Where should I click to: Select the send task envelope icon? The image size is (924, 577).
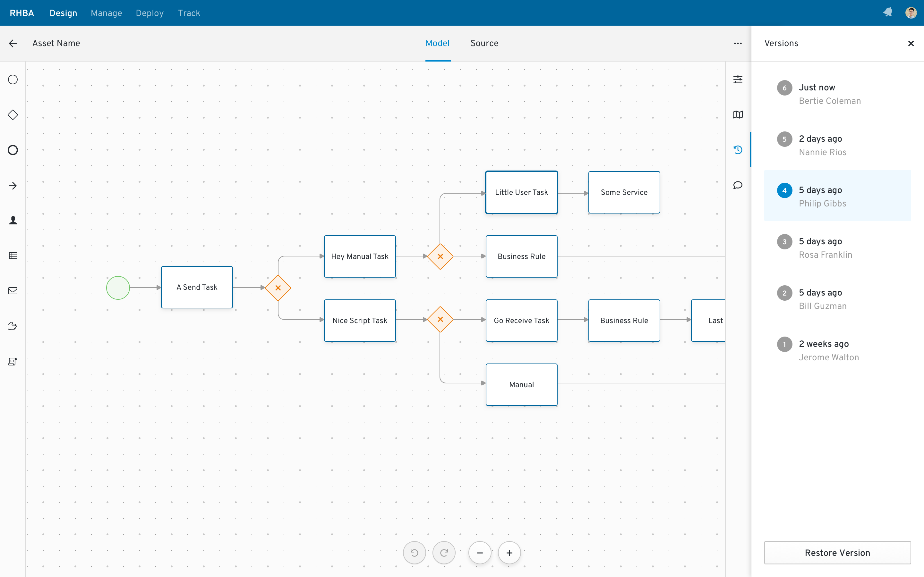pyautogui.click(x=13, y=291)
